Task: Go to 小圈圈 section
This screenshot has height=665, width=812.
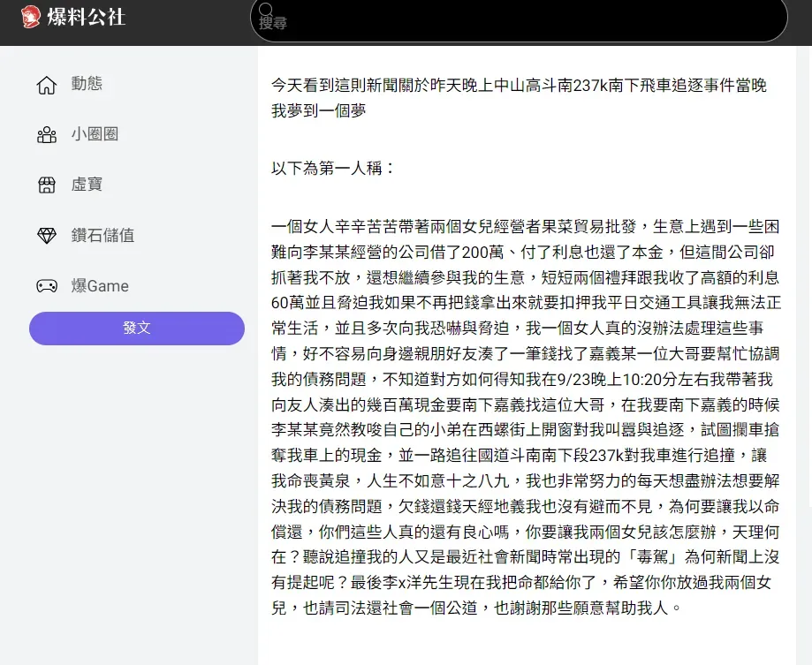Action: (x=95, y=134)
